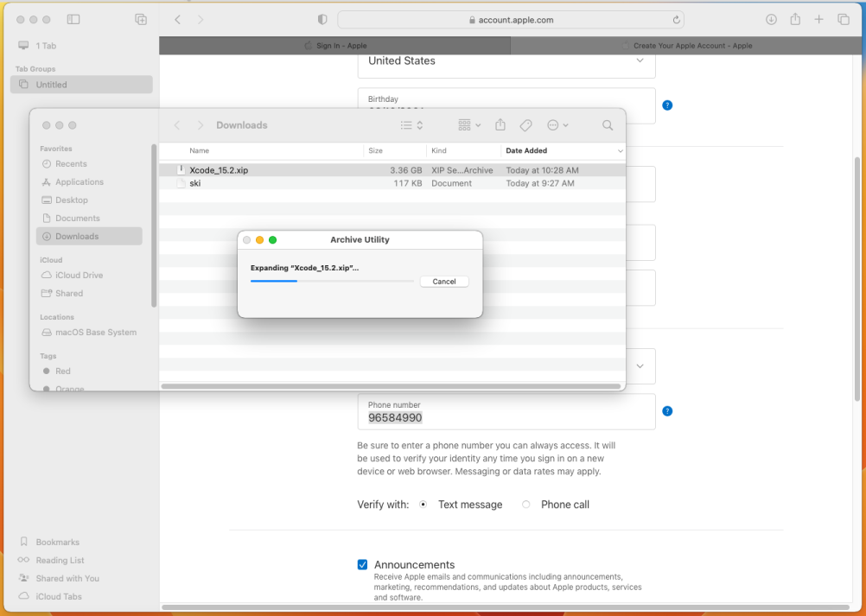Uncheck the Announcements checkbox
The image size is (866, 616).
click(362, 564)
